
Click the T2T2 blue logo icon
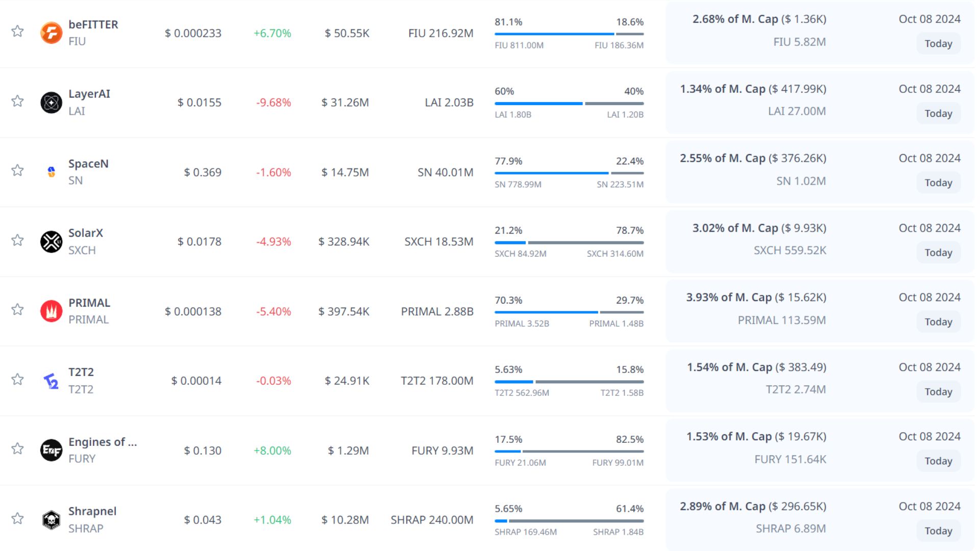(51, 381)
